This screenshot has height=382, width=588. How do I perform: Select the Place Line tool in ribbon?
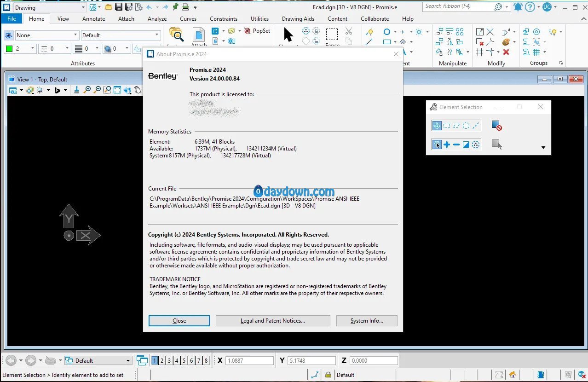point(369,42)
